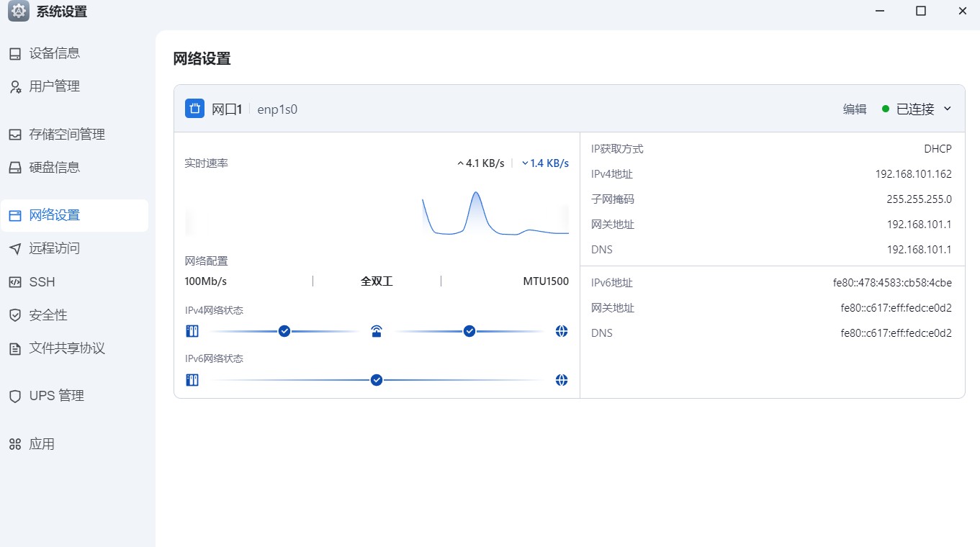
Task: Maximize the 系统设置 window
Action: [x=920, y=11]
